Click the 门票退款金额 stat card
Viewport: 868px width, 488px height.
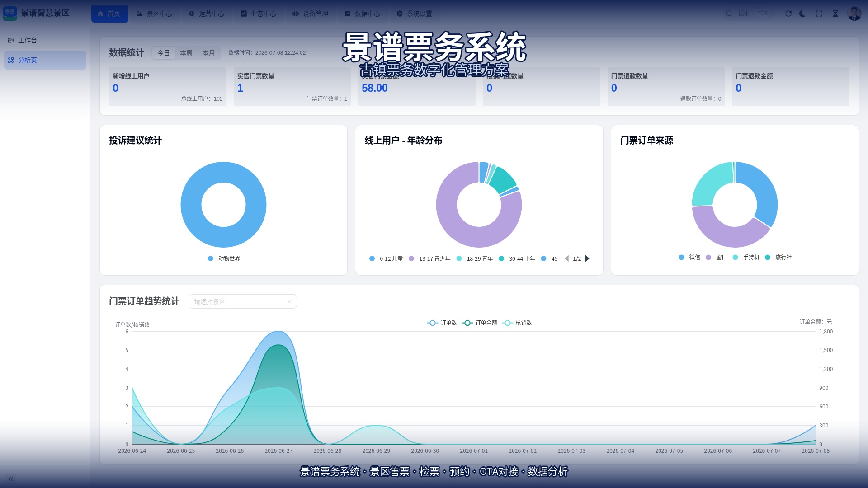point(791,87)
